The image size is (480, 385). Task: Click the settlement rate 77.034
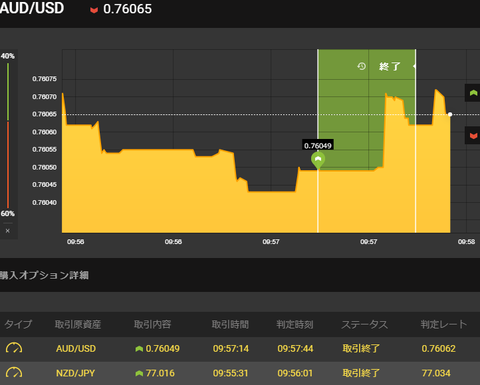[x=436, y=373]
